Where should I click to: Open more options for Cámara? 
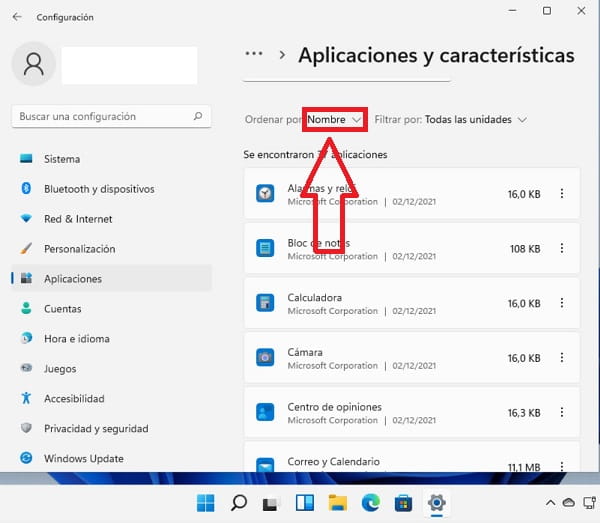[x=562, y=358]
